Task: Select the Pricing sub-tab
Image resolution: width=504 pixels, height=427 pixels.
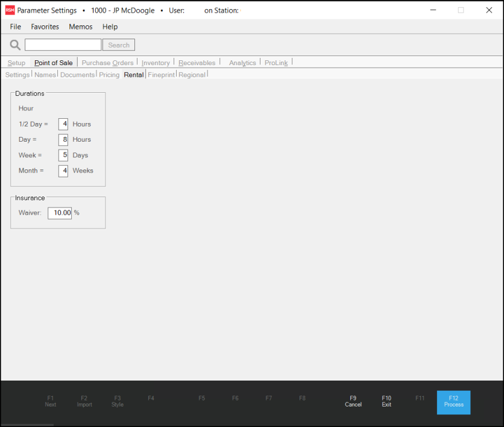Action: 109,75
